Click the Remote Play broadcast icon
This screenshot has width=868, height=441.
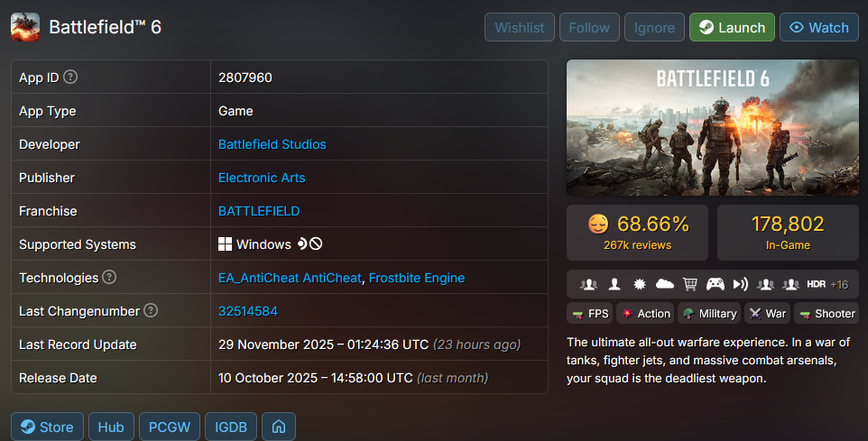click(x=741, y=284)
